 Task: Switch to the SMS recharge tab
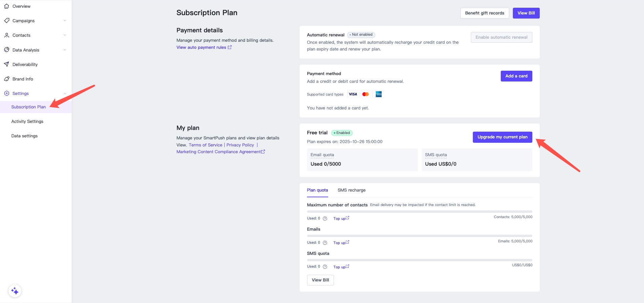pyautogui.click(x=351, y=190)
